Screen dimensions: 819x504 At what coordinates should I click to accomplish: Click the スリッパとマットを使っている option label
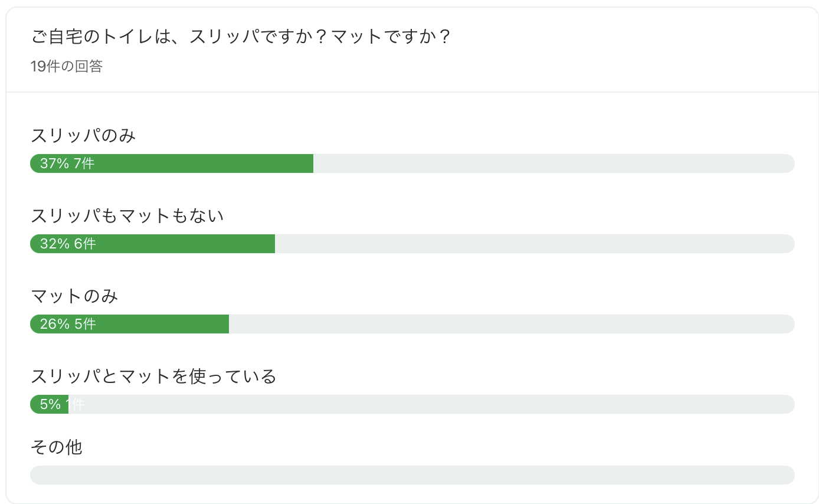click(153, 376)
